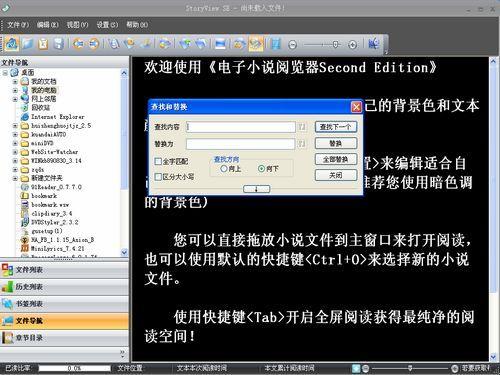The height and width of the screenshot is (375, 500).
Task: Enable the 区分大小写 checkbox
Action: 158,177
